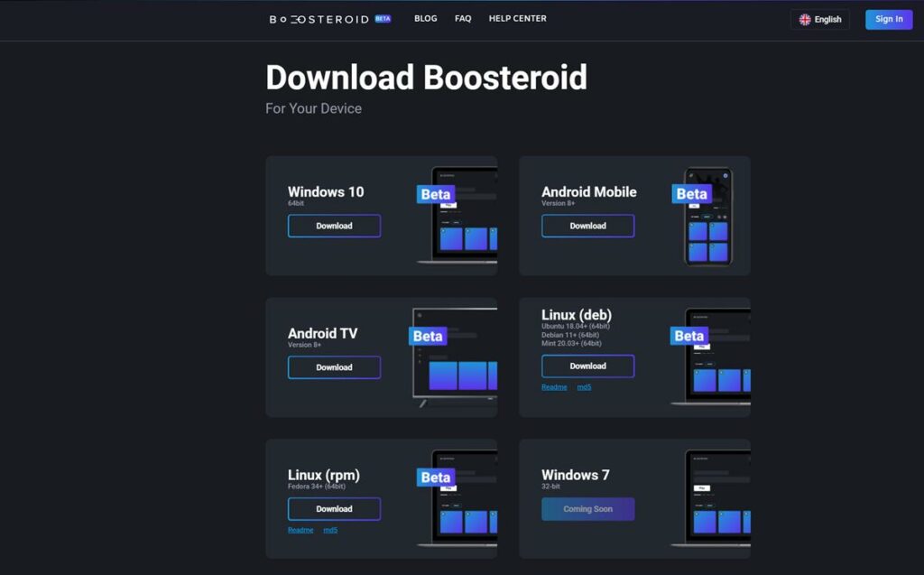Open the English language dropdown

820,19
